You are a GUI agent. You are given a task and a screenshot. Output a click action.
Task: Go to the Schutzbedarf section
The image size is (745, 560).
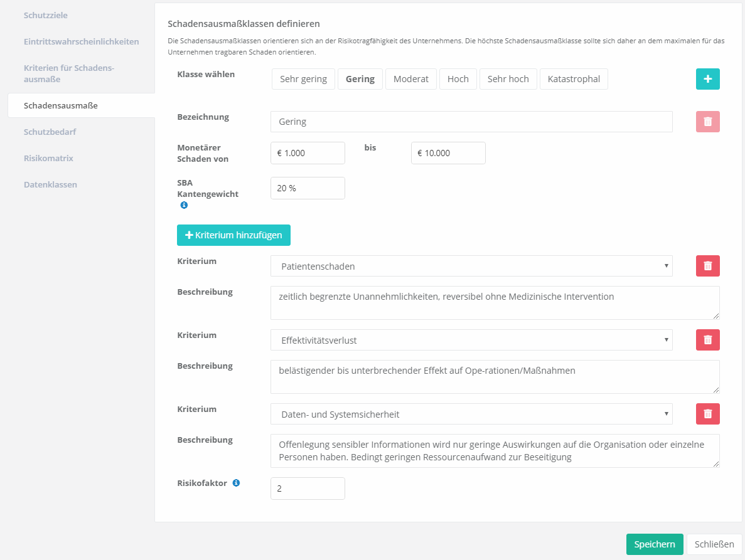coord(50,132)
